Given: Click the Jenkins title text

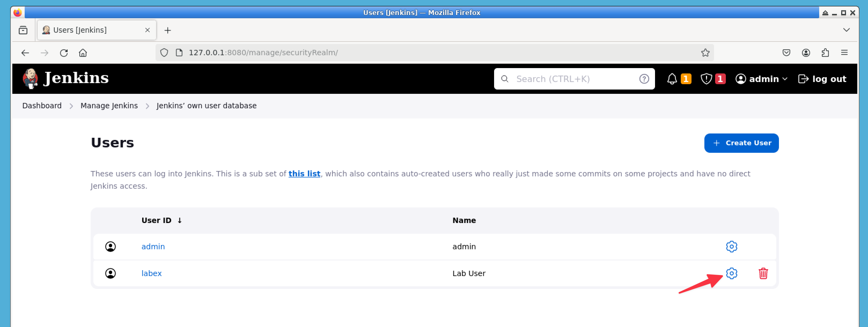Looking at the screenshot, I should point(76,78).
